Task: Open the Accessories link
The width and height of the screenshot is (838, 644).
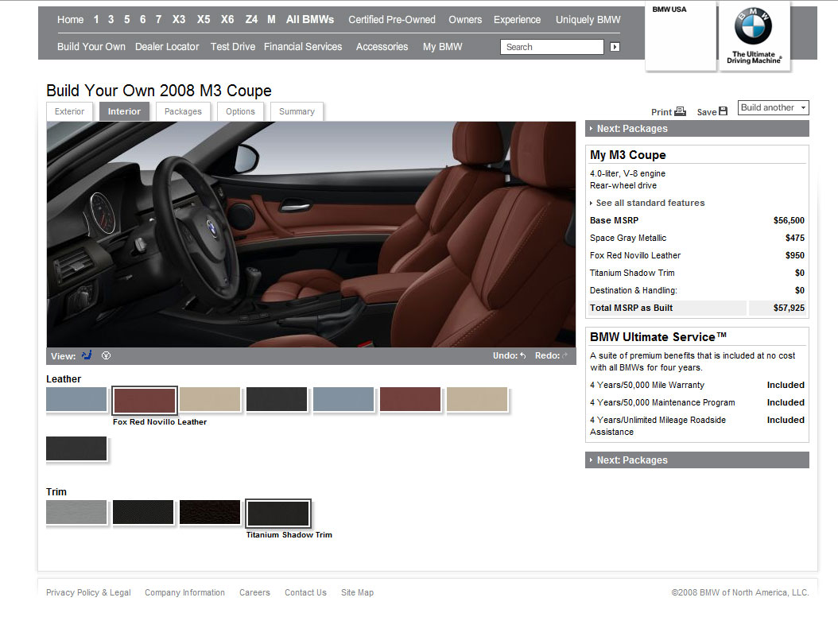Action: click(x=382, y=47)
